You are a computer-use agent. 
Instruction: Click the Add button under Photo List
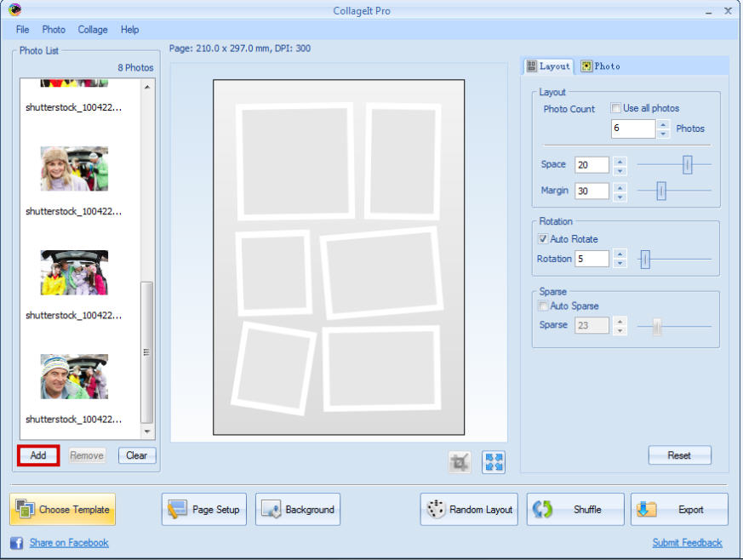(38, 455)
